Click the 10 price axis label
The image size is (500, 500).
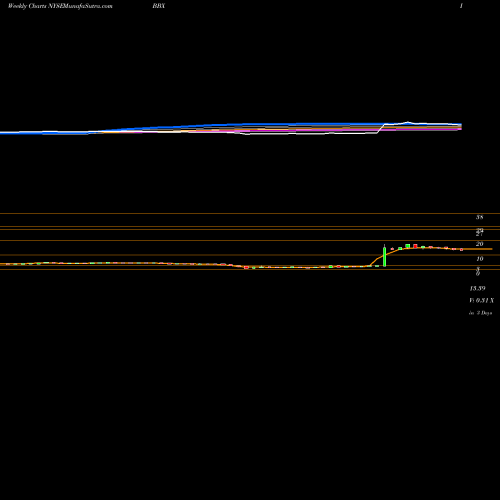480,259
